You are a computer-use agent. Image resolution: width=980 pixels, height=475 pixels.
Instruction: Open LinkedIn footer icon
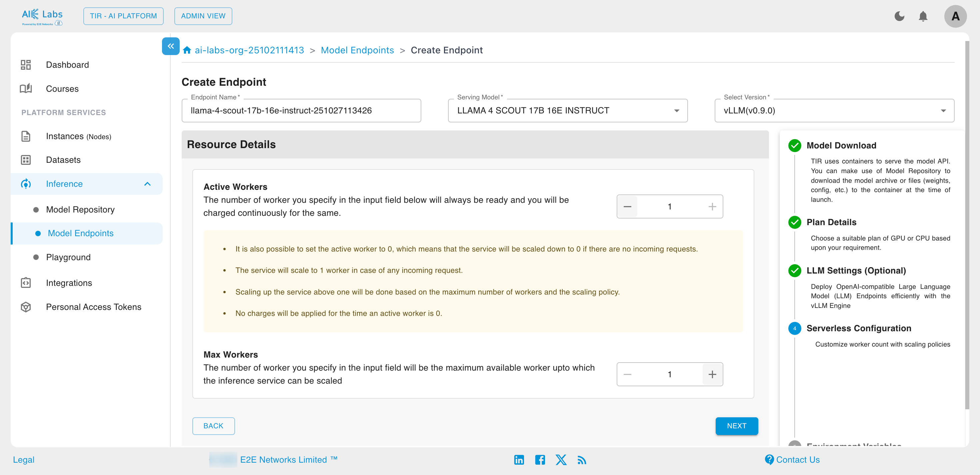click(x=519, y=460)
